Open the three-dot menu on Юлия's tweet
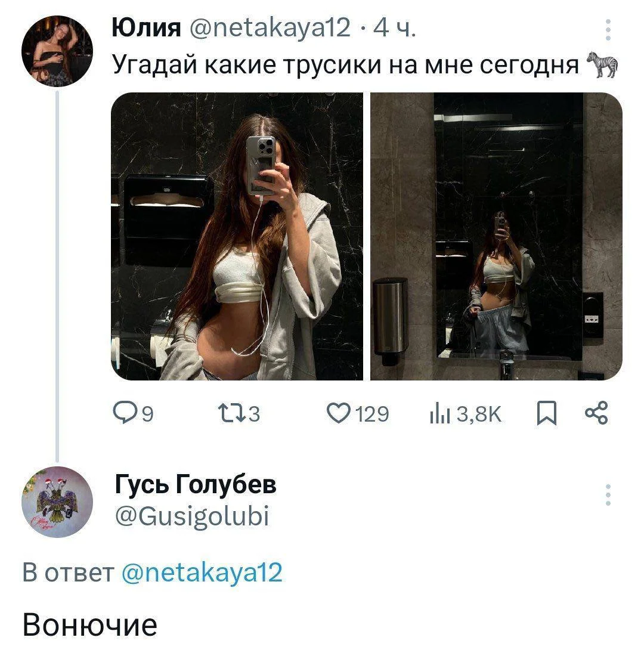The width and height of the screenshot is (644, 656). click(x=608, y=30)
